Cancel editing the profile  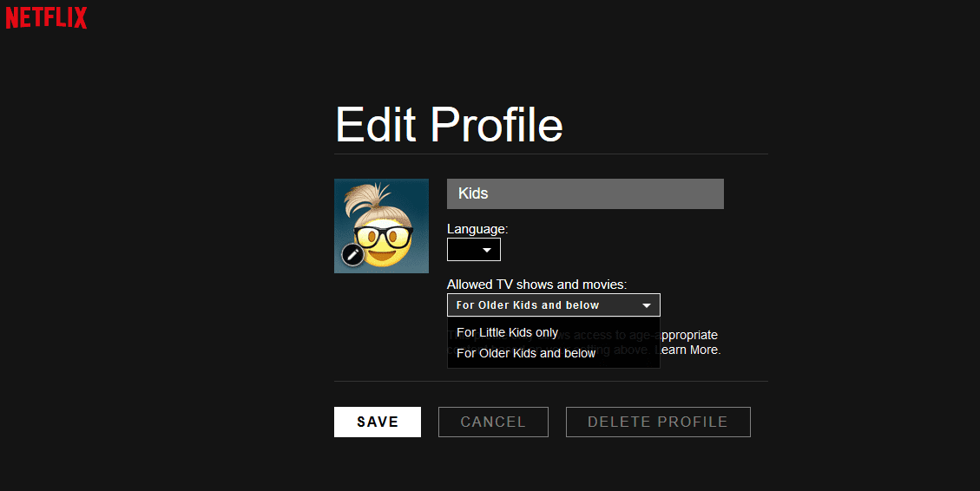pyautogui.click(x=493, y=422)
